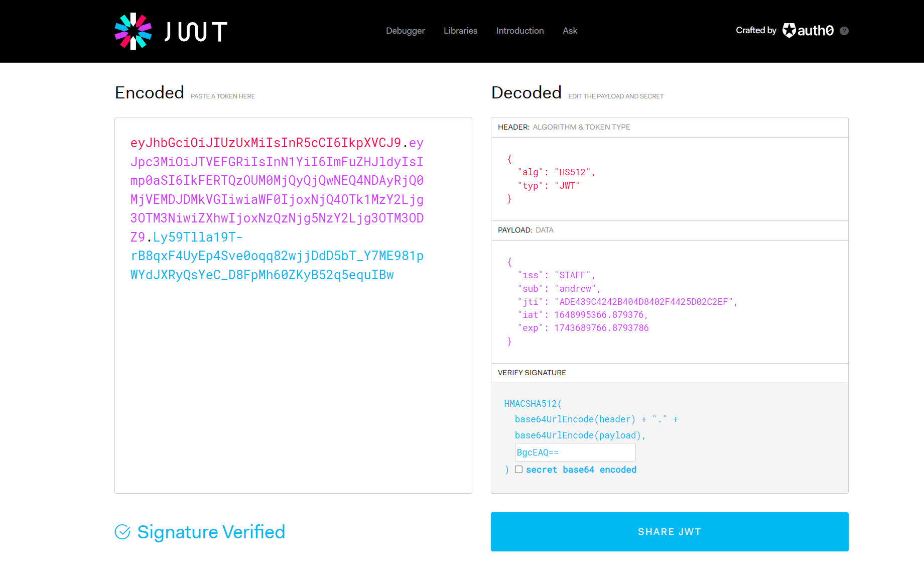The height and width of the screenshot is (568, 924).
Task: Click the Crafted by text link
Action: coord(756,31)
